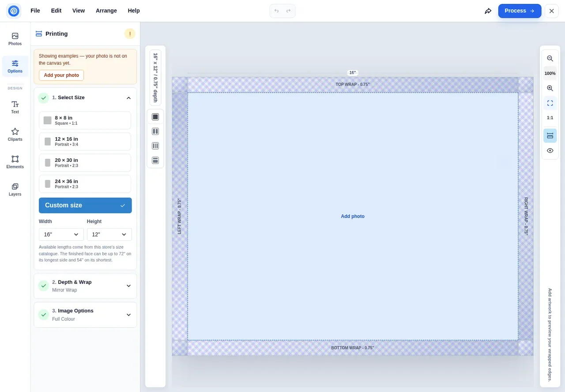Close the editor with X button
The height and width of the screenshot is (392, 565).
pyautogui.click(x=552, y=11)
